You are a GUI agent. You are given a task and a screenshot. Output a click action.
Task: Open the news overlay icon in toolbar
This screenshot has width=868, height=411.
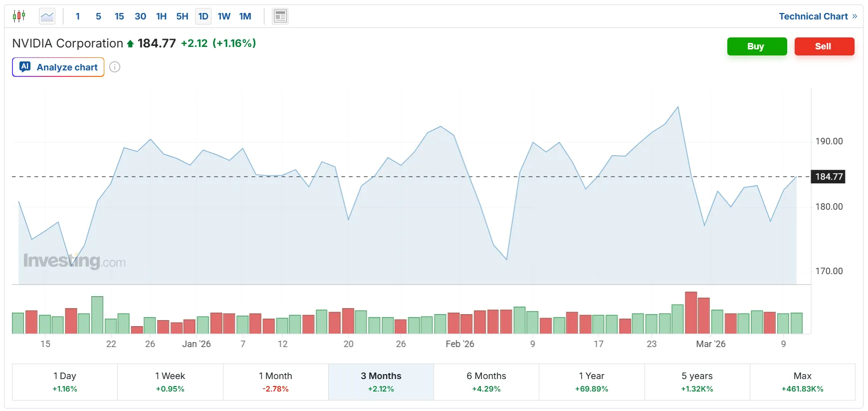click(280, 16)
